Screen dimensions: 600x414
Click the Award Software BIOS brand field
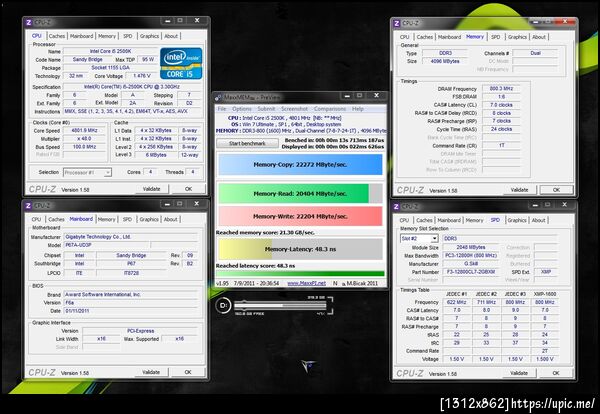pos(130,295)
